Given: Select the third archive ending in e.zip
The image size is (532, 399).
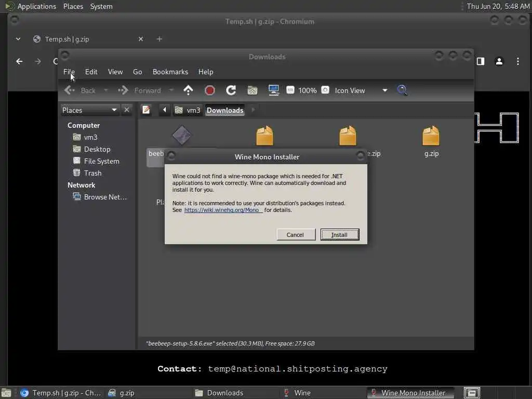Looking at the screenshot, I should tap(348, 136).
